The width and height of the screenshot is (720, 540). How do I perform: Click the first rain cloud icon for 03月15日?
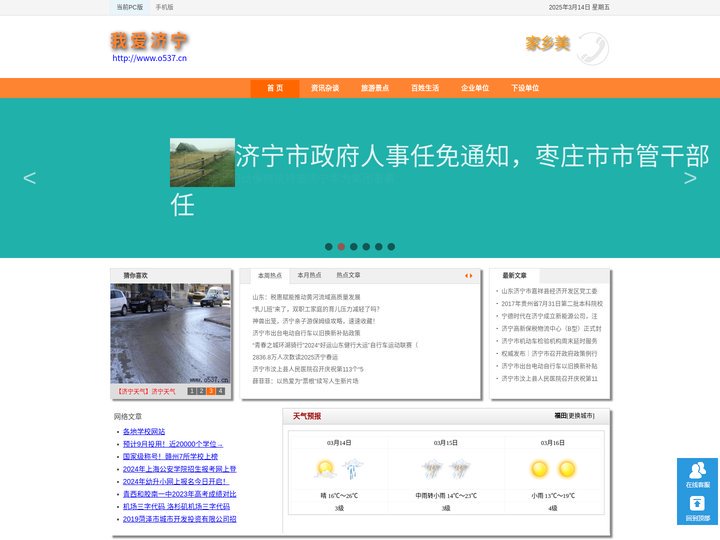click(x=432, y=469)
